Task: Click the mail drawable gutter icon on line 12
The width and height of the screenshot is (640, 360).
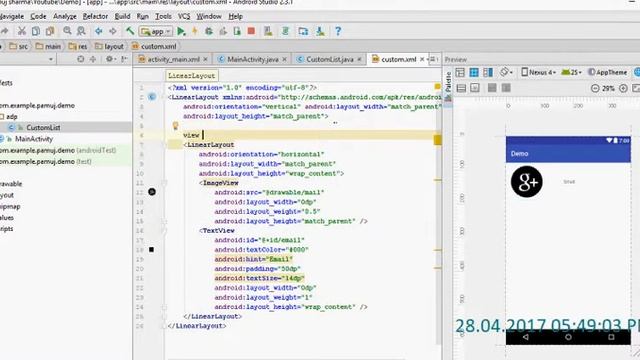Action: tap(152, 192)
